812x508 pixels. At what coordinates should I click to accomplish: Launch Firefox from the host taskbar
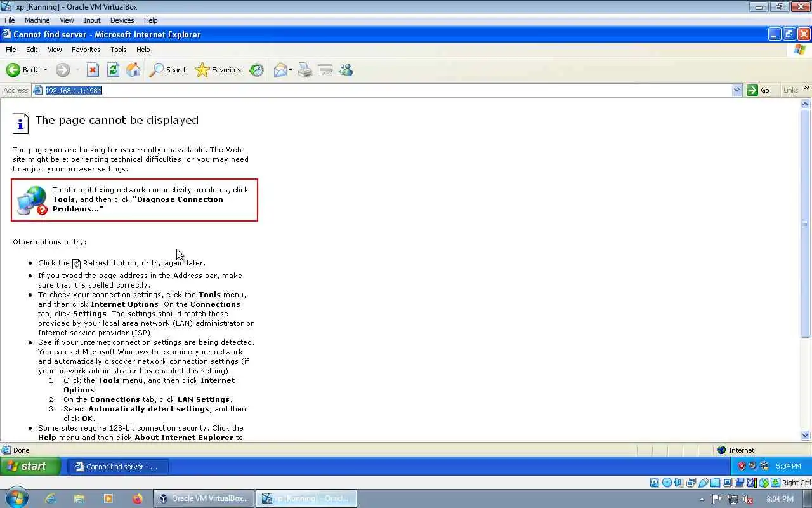pos(138,498)
